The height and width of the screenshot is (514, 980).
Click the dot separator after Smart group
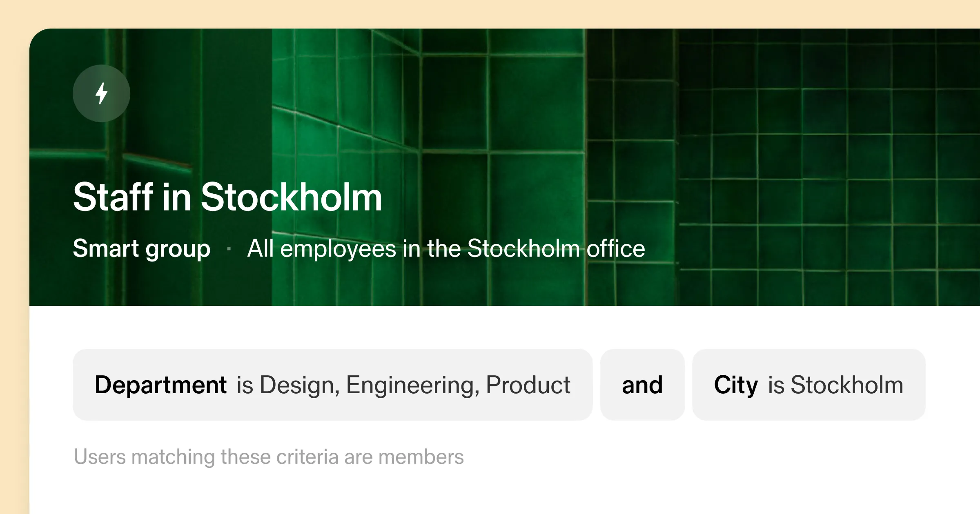(229, 248)
